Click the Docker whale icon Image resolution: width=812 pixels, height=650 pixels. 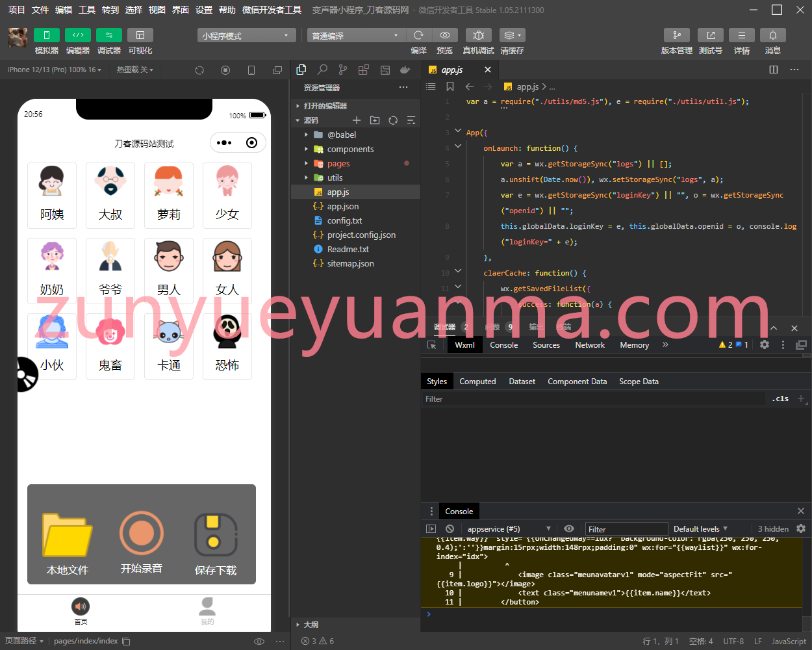point(405,70)
